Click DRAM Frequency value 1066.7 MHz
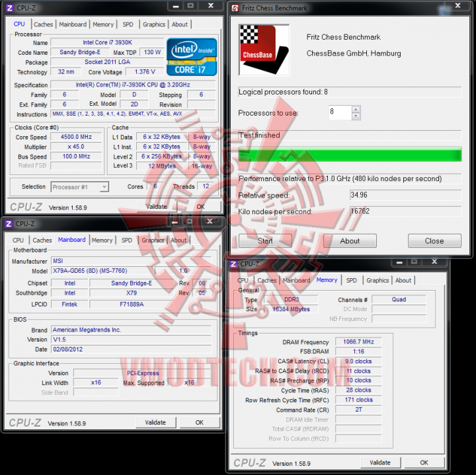This screenshot has height=475, width=476. point(358,342)
